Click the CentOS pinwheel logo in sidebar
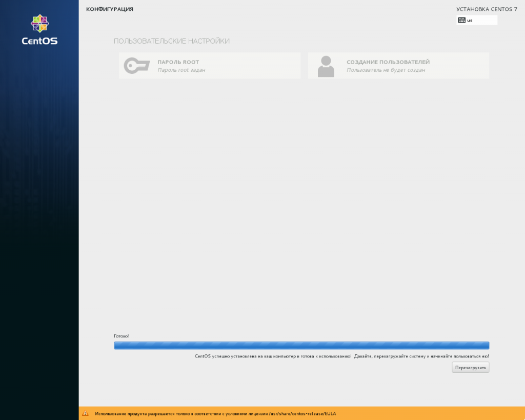The width and height of the screenshot is (525, 420). 39,23
